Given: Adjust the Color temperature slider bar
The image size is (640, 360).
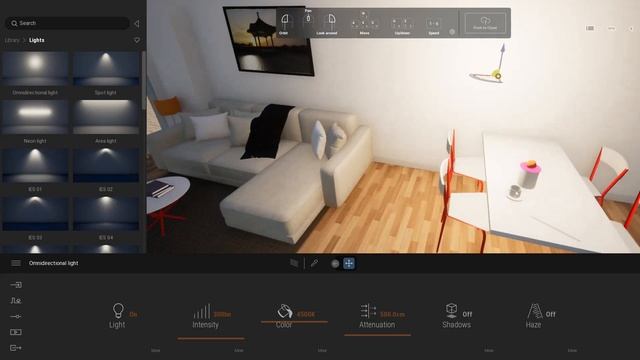Looking at the screenshot, I should [294, 322].
